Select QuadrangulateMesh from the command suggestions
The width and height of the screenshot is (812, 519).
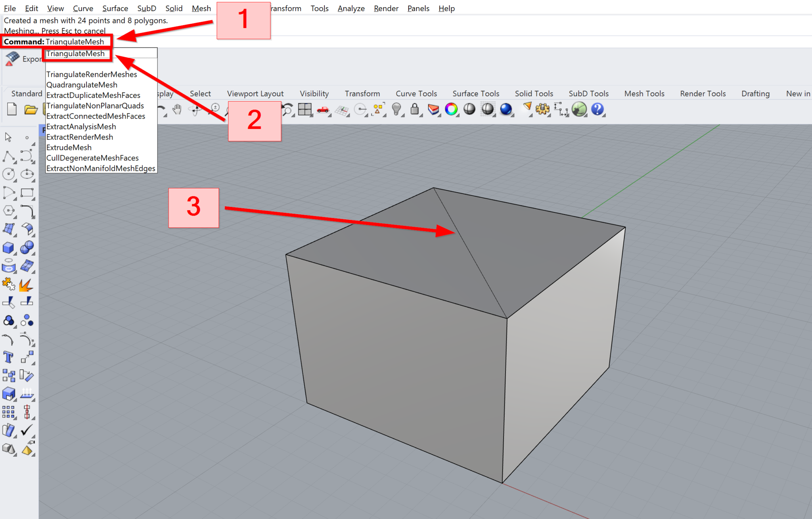(x=82, y=84)
